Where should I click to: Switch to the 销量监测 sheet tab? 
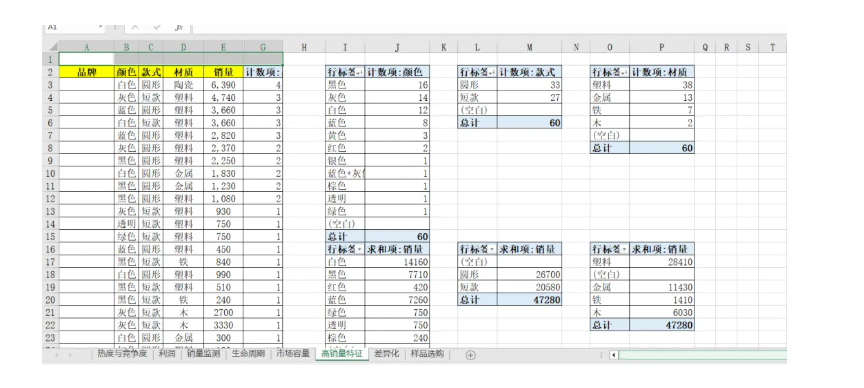[203, 354]
